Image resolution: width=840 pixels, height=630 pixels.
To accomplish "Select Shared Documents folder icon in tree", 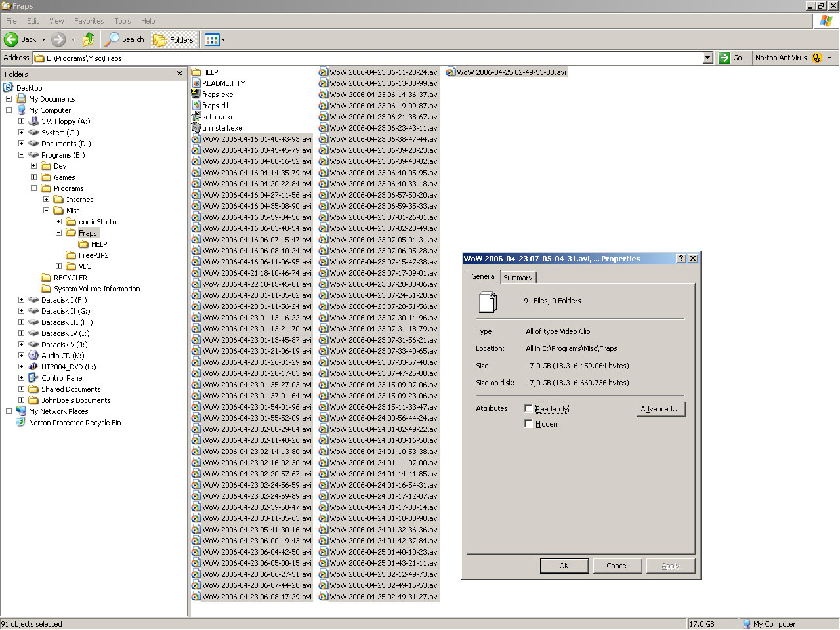I will pyautogui.click(x=33, y=389).
